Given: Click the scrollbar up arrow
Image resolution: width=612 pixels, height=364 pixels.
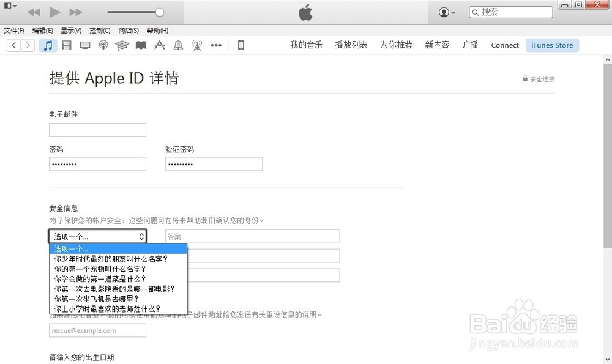Looking at the screenshot, I should point(608,60).
